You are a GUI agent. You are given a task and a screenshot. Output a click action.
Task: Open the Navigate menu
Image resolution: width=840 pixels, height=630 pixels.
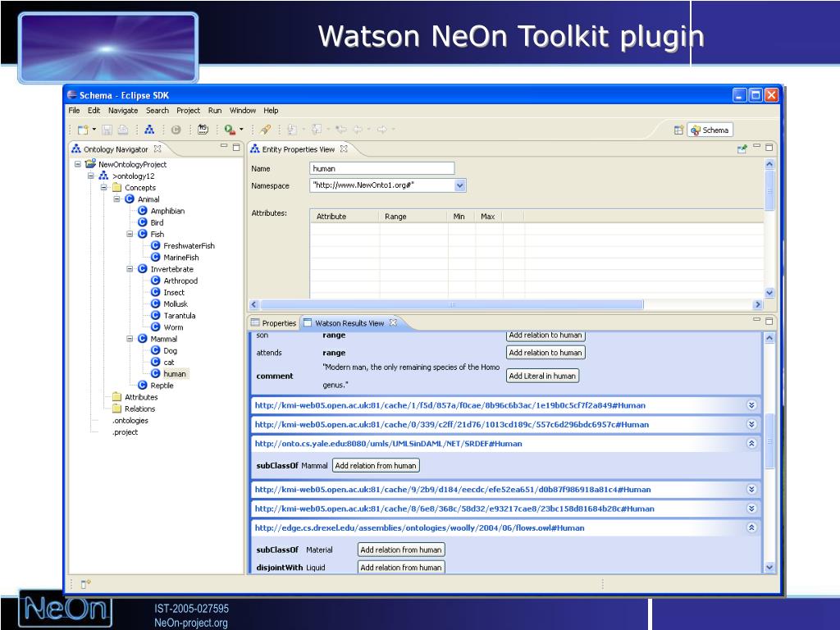tap(123, 111)
